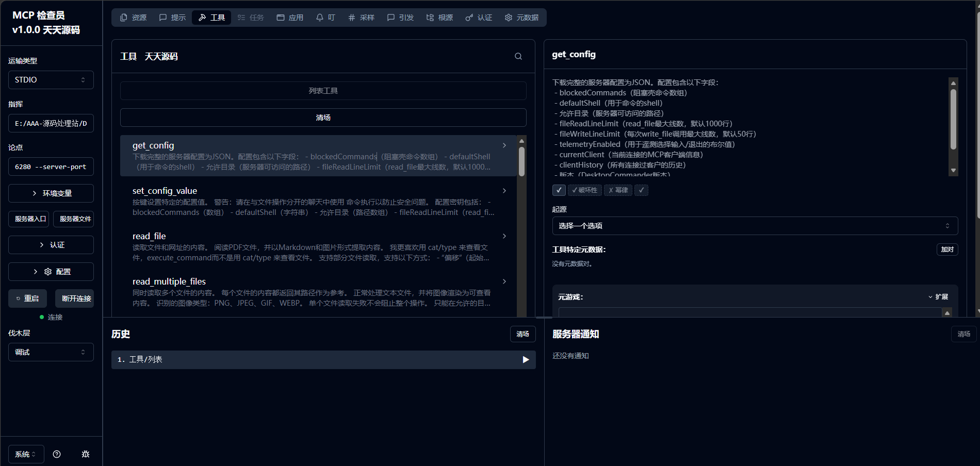
Task: Open the 调试 logging level dropdown
Action: pyautogui.click(x=51, y=352)
